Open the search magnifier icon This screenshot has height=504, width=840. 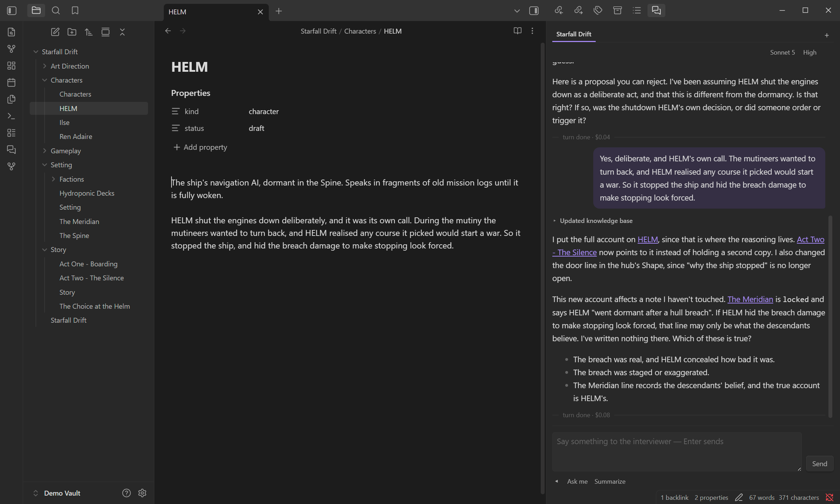pyautogui.click(x=56, y=10)
